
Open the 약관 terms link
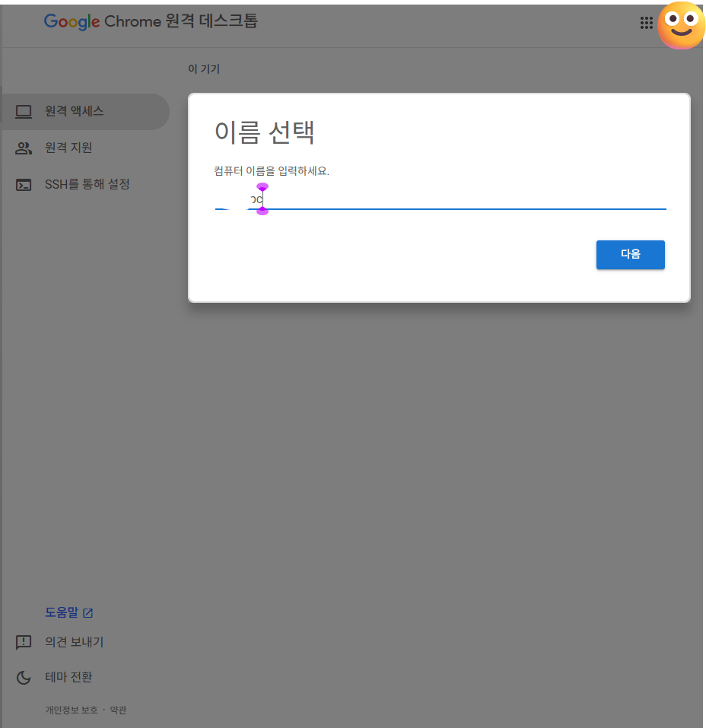click(118, 710)
